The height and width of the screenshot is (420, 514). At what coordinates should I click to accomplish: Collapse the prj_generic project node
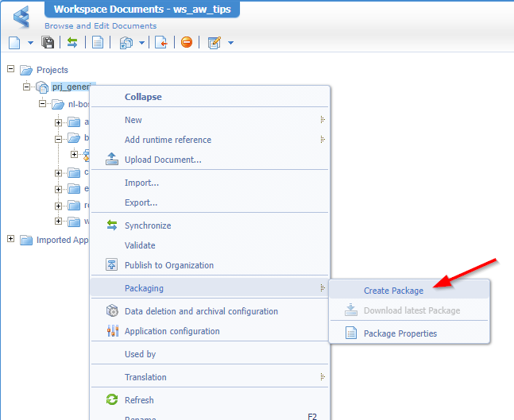tap(26, 87)
